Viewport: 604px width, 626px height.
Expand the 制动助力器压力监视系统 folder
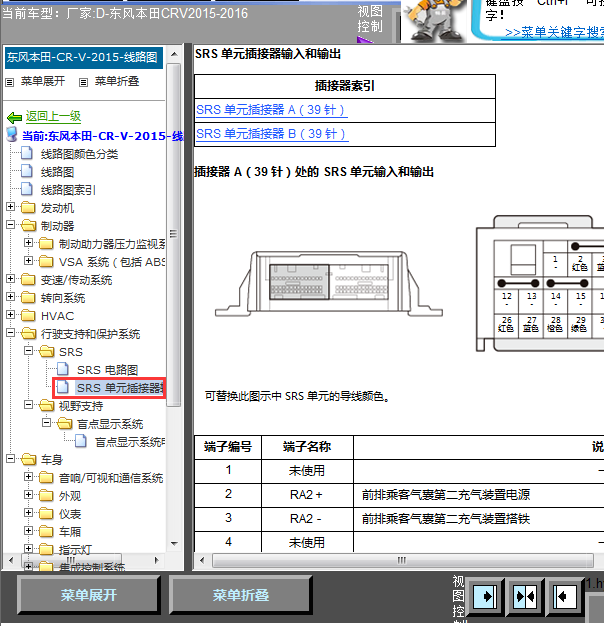(x=28, y=243)
